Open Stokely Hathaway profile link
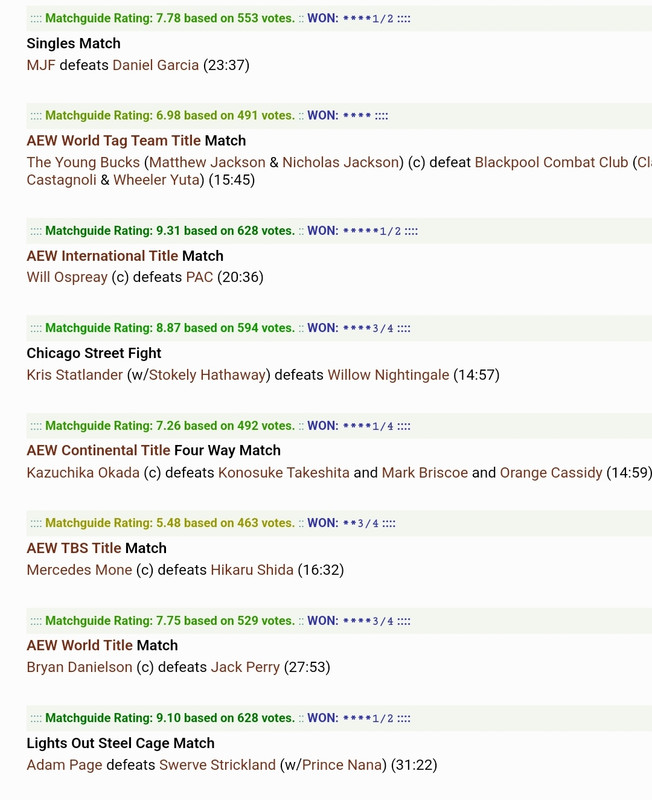Image resolution: width=652 pixels, height=800 pixels. [207, 375]
